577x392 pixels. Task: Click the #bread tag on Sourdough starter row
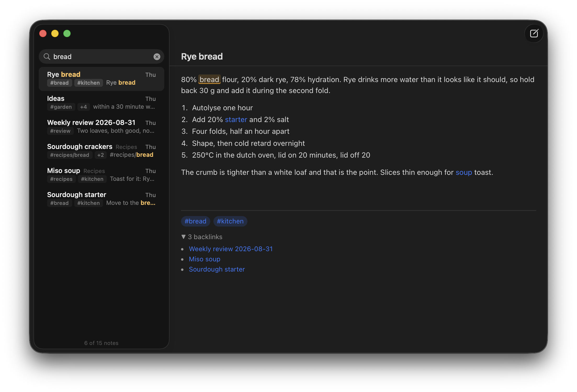coord(59,203)
